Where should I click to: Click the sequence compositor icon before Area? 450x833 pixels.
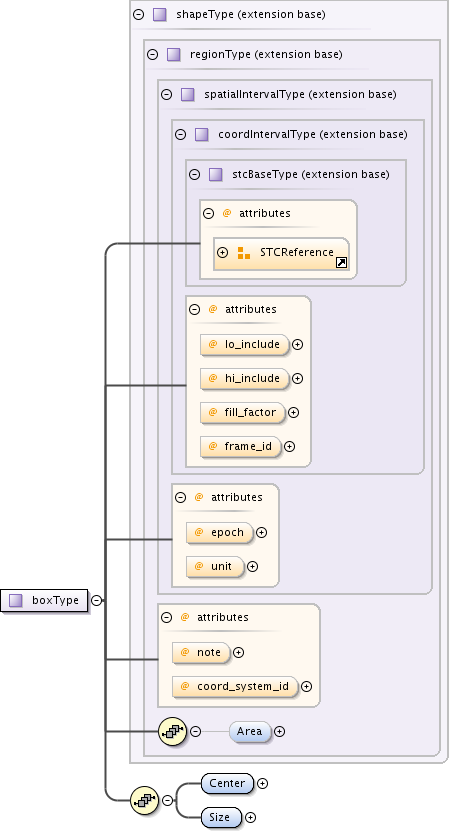click(173, 732)
